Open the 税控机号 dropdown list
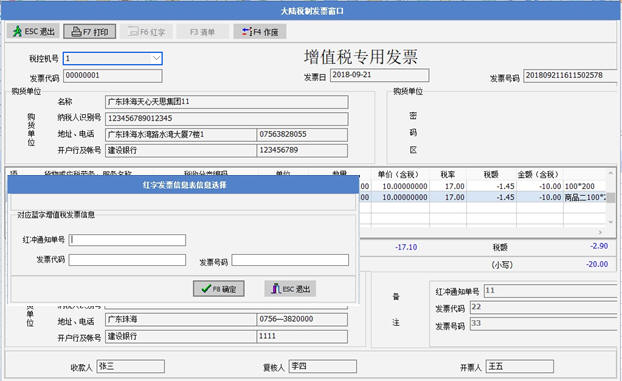622x381 pixels. (156, 58)
